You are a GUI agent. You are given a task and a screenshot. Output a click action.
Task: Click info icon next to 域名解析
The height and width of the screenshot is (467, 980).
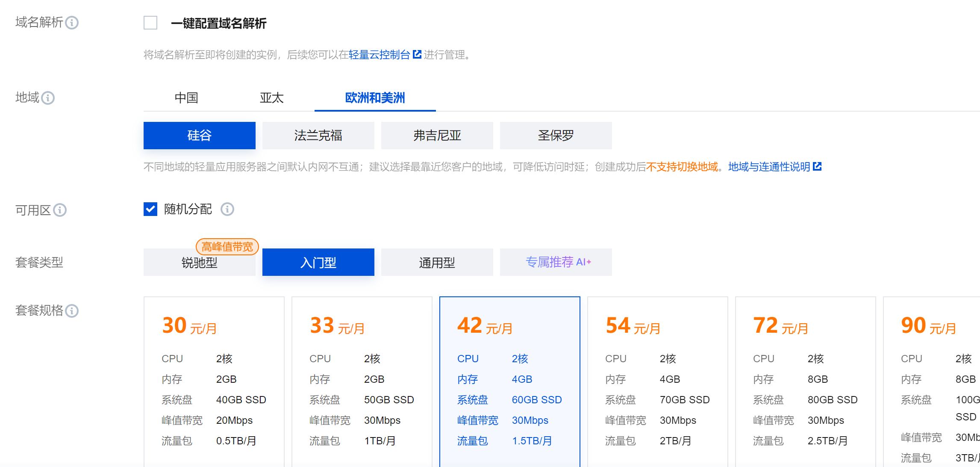pos(72,23)
